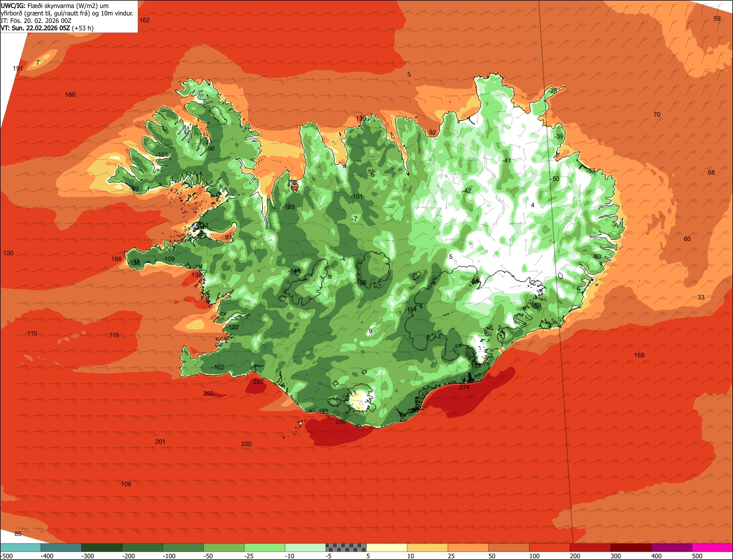Click the '85' value in the bottom-left corner
Screen dimensions: 733x560
tap(18, 534)
